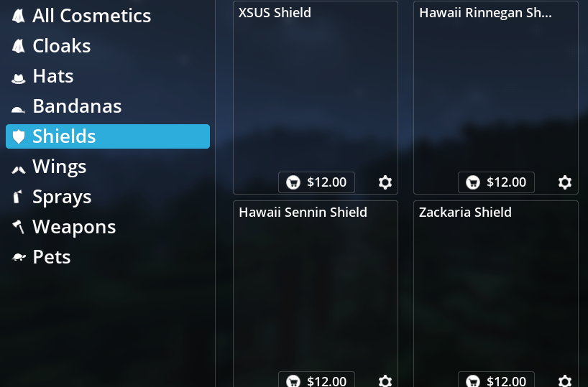The height and width of the screenshot is (387, 588).
Task: Open the Shields category
Action: coord(108,136)
